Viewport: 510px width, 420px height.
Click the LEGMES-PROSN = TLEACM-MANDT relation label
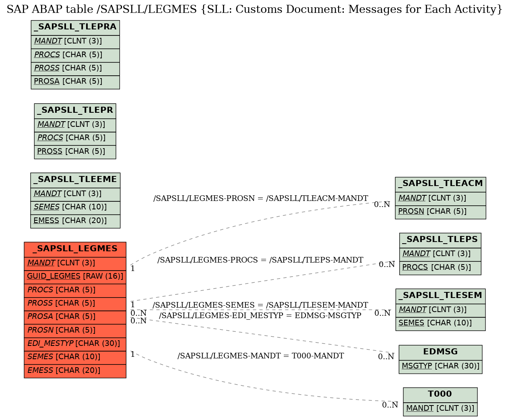tap(260, 199)
